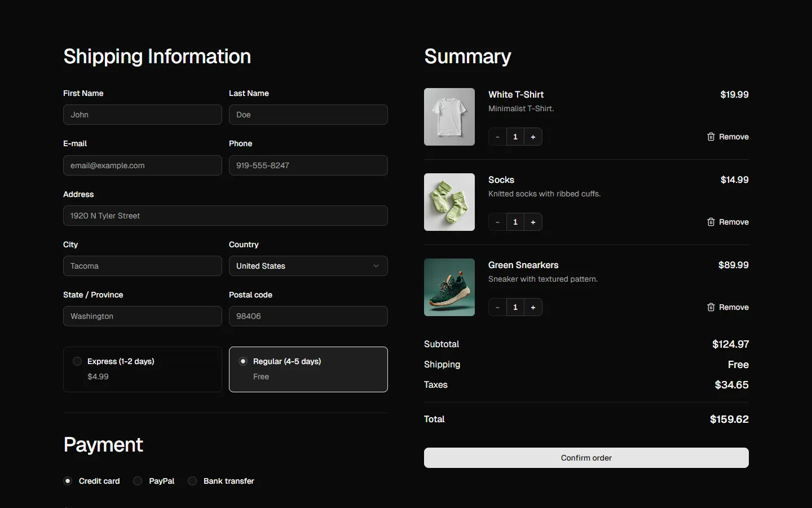Click the Socks product image
The image size is (812, 508).
pyautogui.click(x=449, y=202)
